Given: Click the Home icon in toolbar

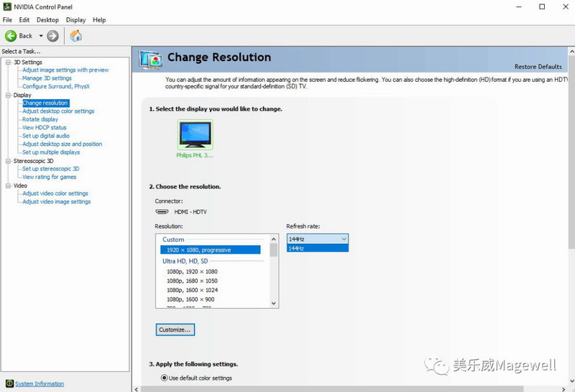Looking at the screenshot, I should point(75,36).
